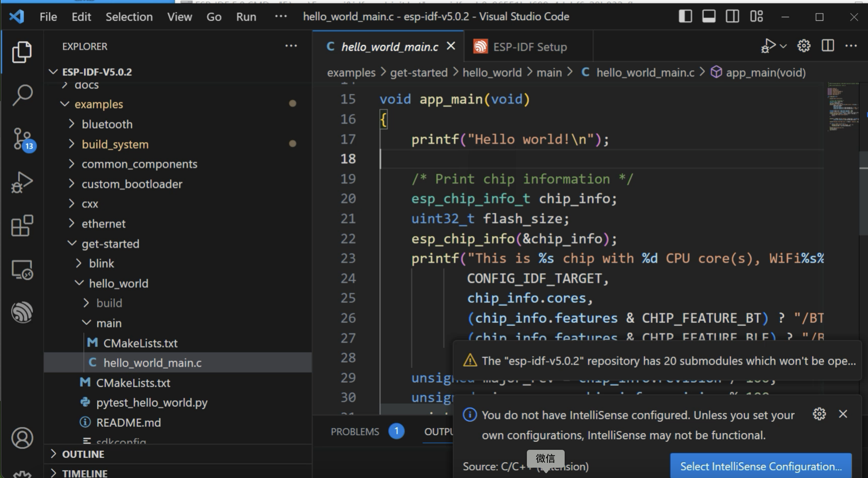Open Remote Explorer icon in activity bar
The height and width of the screenshot is (478, 868).
click(22, 269)
